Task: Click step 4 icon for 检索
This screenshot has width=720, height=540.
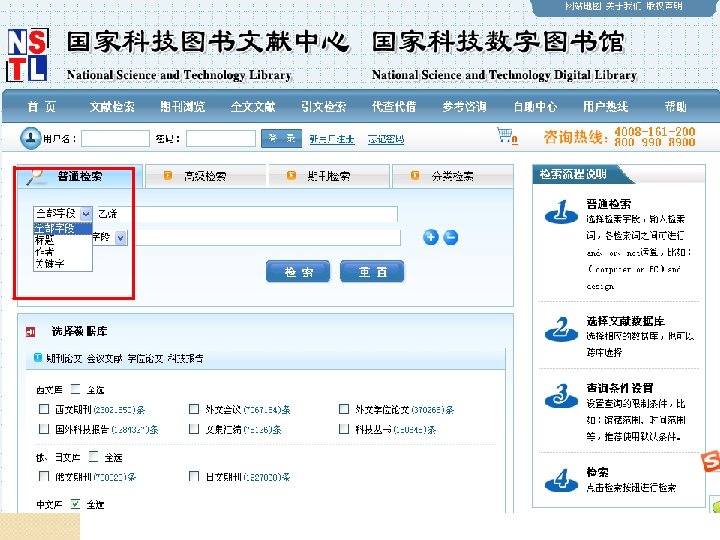Action: click(x=561, y=480)
